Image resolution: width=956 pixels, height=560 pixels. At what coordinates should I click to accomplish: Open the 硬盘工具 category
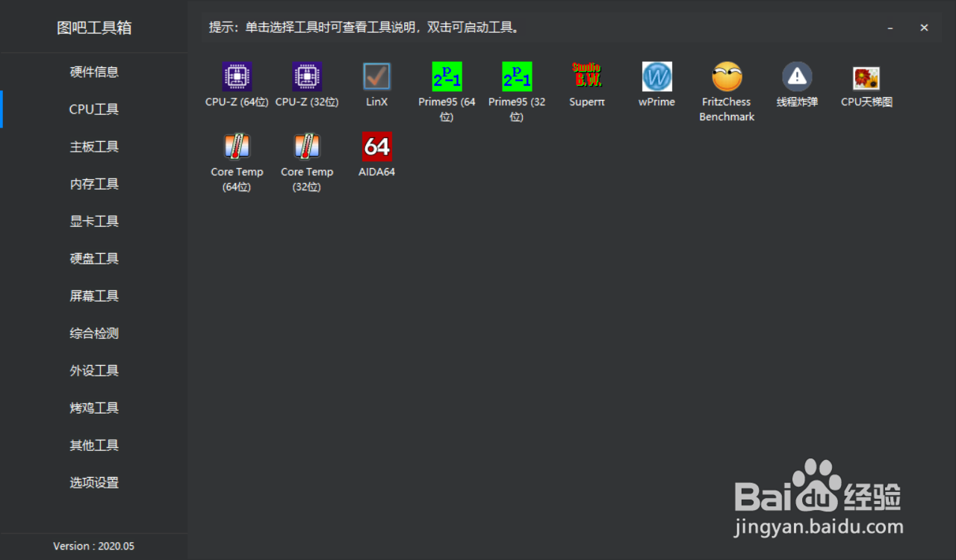point(94,258)
